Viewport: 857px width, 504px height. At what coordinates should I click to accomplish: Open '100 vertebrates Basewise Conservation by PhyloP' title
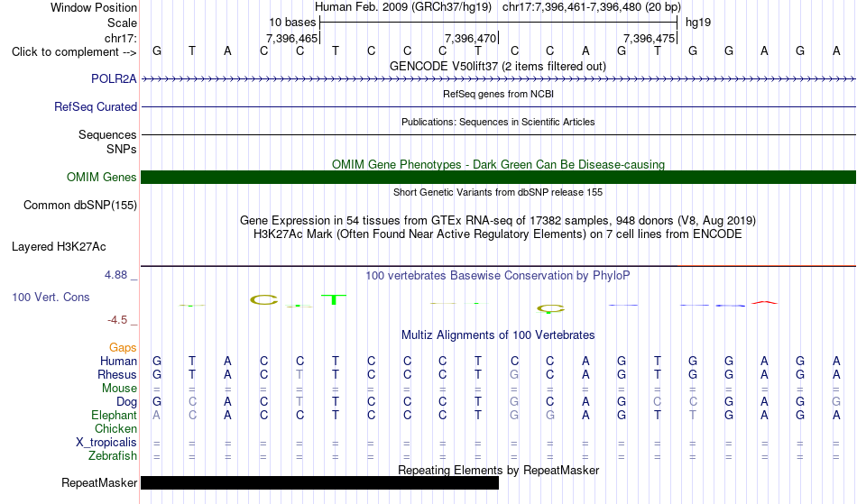point(498,275)
